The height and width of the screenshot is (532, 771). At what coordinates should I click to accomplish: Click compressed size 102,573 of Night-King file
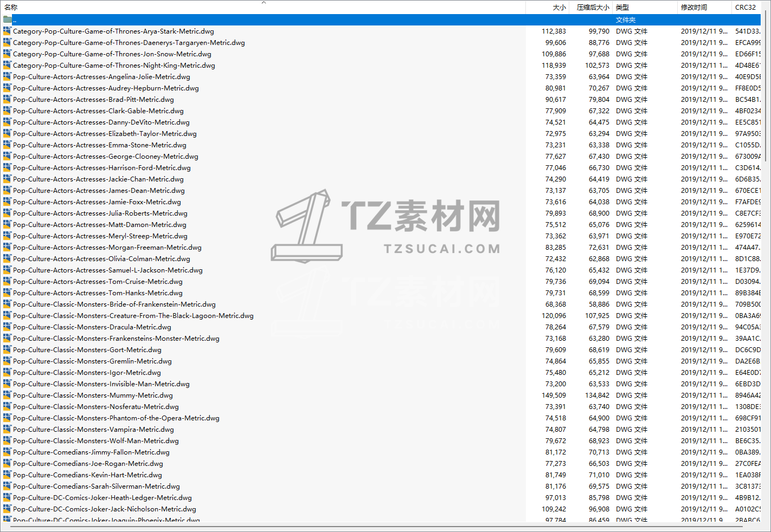[597, 66]
